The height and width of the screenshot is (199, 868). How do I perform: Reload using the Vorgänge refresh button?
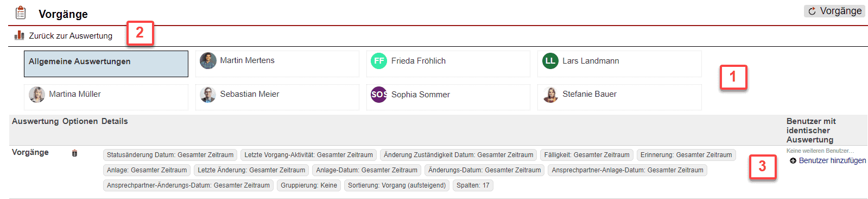[x=834, y=11]
